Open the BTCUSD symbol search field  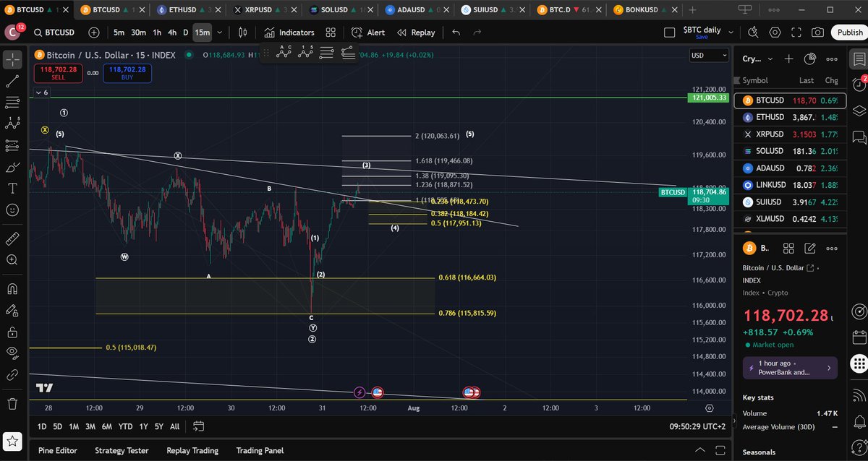(56, 33)
